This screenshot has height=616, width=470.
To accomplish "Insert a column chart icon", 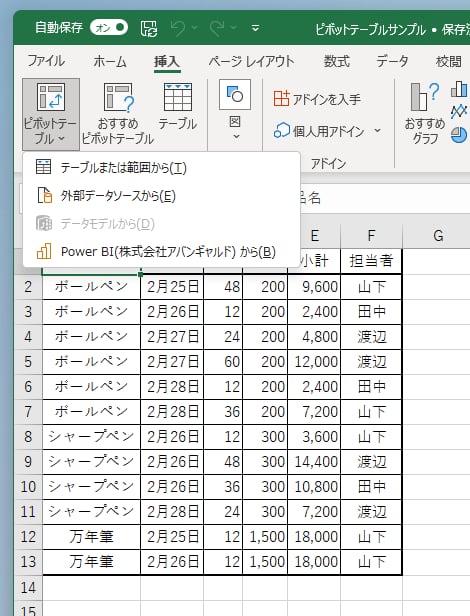I will (459, 89).
